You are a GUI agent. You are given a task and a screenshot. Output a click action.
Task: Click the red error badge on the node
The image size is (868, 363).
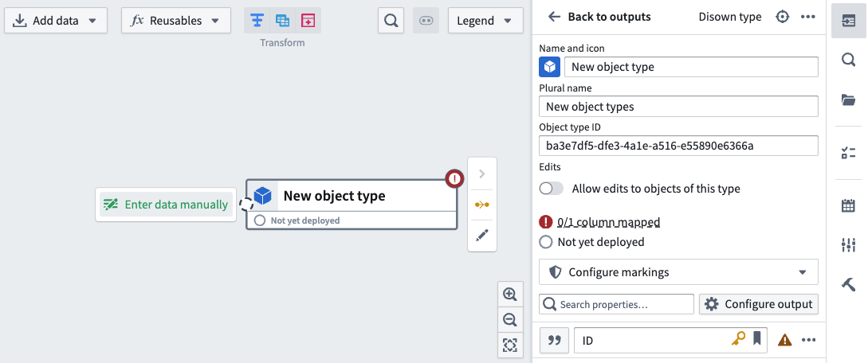(x=454, y=178)
